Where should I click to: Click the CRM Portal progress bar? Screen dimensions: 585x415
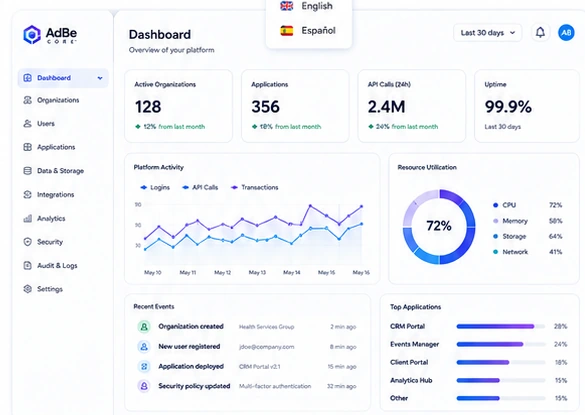coord(501,326)
